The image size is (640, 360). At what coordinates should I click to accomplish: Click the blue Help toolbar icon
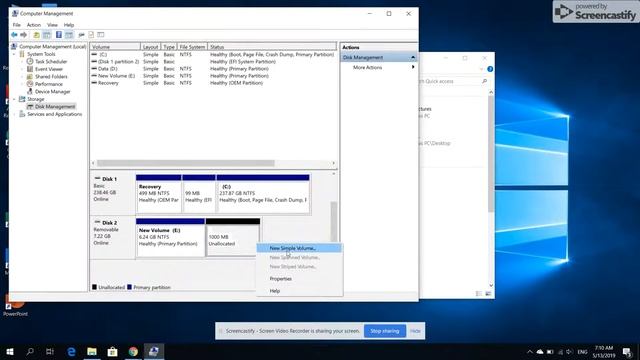(59, 35)
